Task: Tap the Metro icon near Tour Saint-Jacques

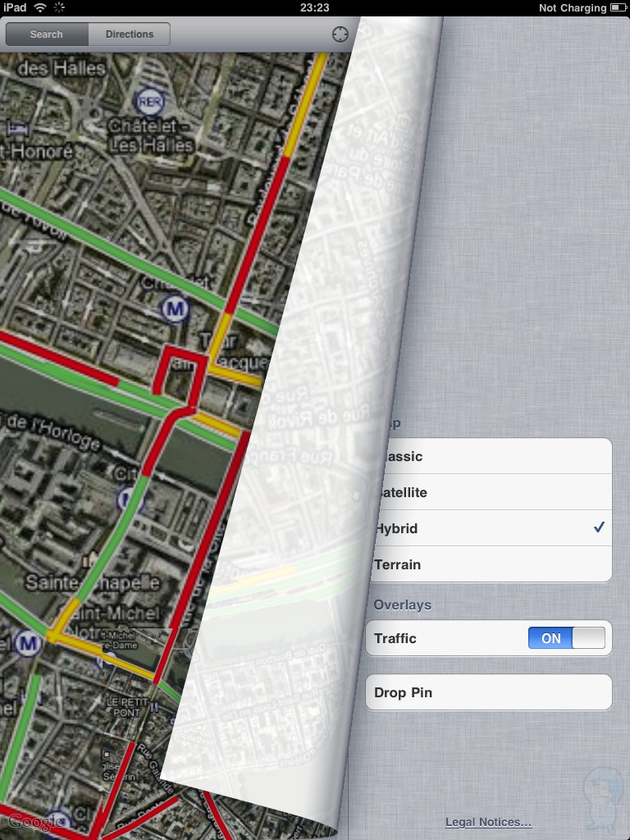Action: [176, 308]
